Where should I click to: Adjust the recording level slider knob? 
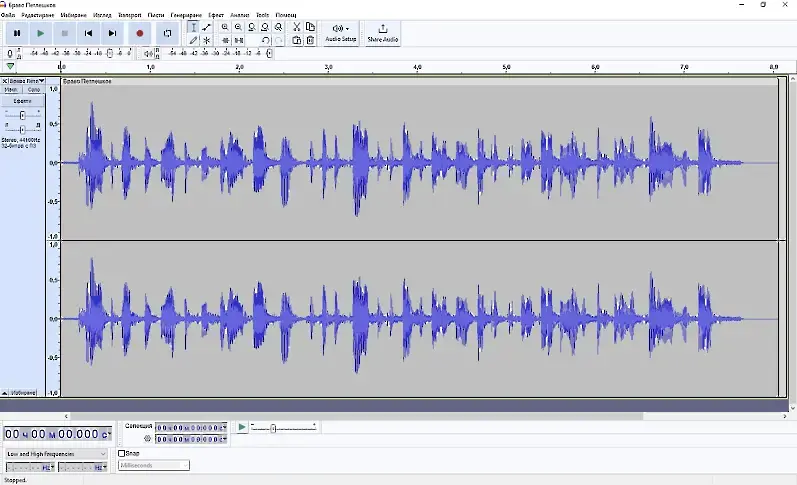point(109,53)
